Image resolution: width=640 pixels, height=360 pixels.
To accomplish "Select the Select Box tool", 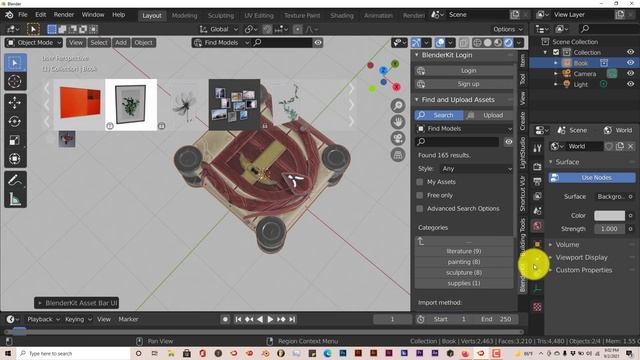I will (x=15, y=63).
